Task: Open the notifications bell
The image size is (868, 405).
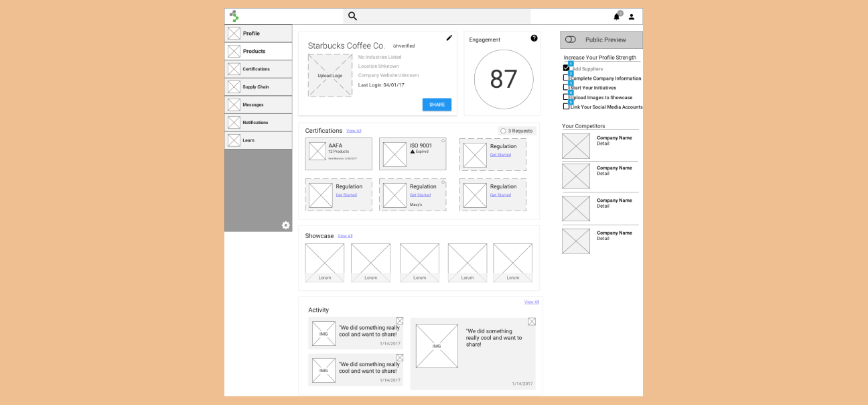Action: tap(617, 17)
